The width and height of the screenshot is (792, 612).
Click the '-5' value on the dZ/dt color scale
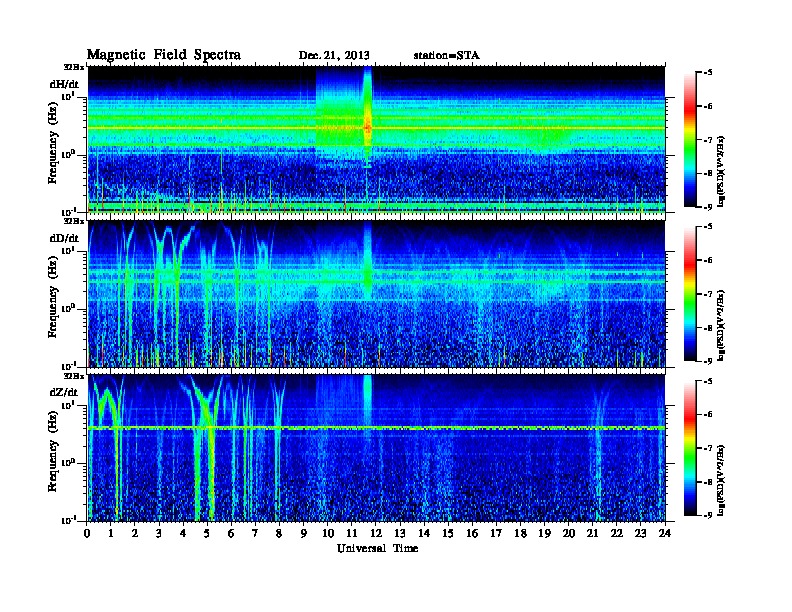[708, 381]
